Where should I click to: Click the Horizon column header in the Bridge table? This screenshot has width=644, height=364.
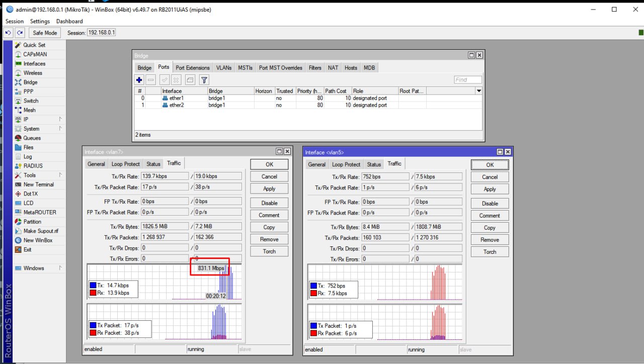(x=264, y=91)
